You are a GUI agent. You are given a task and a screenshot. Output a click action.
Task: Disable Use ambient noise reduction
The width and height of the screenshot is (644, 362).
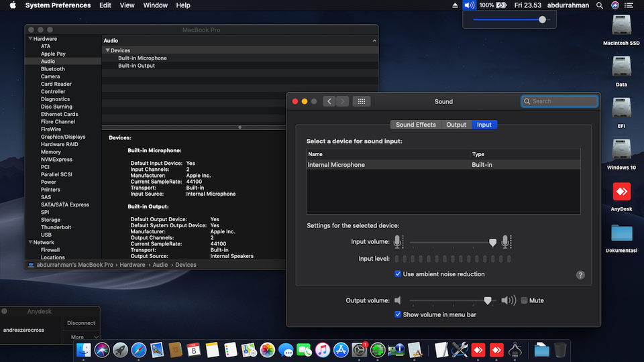[398, 274]
